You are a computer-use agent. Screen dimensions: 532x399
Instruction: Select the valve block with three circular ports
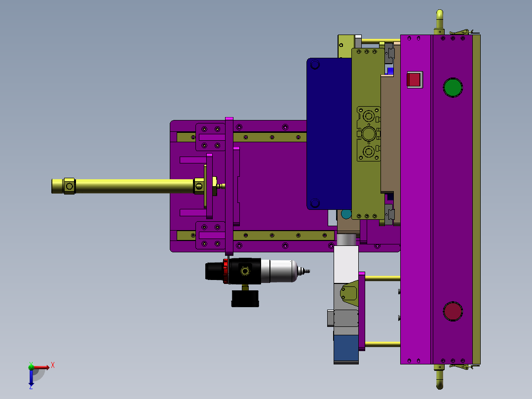coord(369,134)
